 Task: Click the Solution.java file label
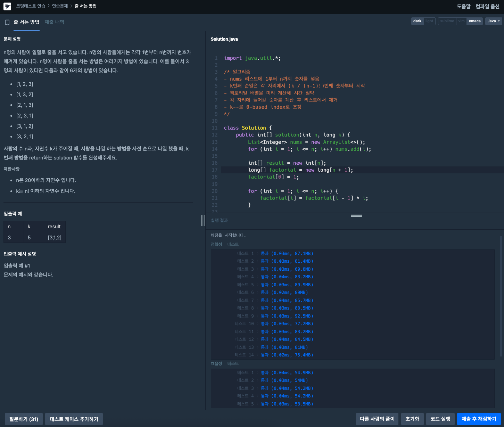224,39
